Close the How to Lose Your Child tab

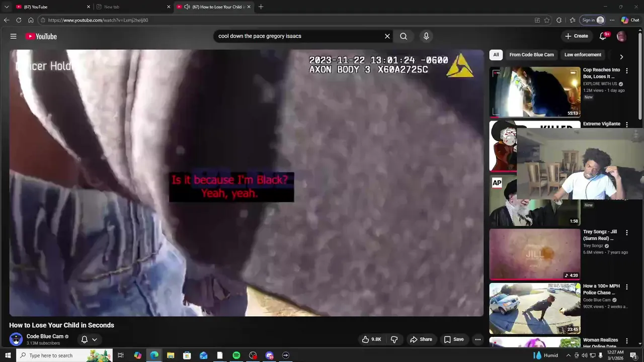[249, 7]
